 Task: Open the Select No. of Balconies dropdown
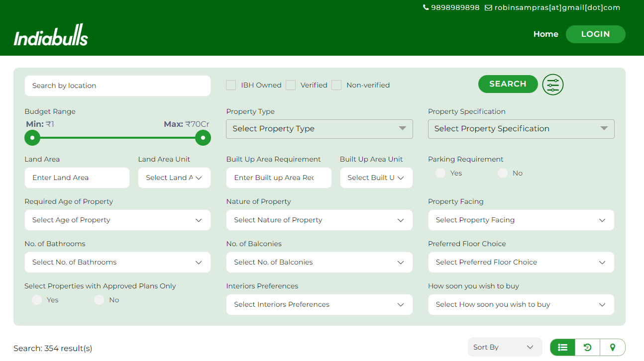pyautogui.click(x=320, y=262)
